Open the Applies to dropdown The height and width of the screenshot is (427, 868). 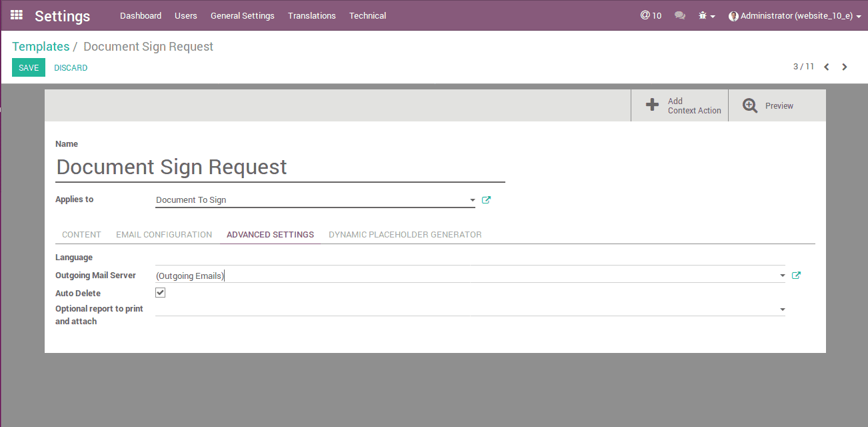pos(472,199)
